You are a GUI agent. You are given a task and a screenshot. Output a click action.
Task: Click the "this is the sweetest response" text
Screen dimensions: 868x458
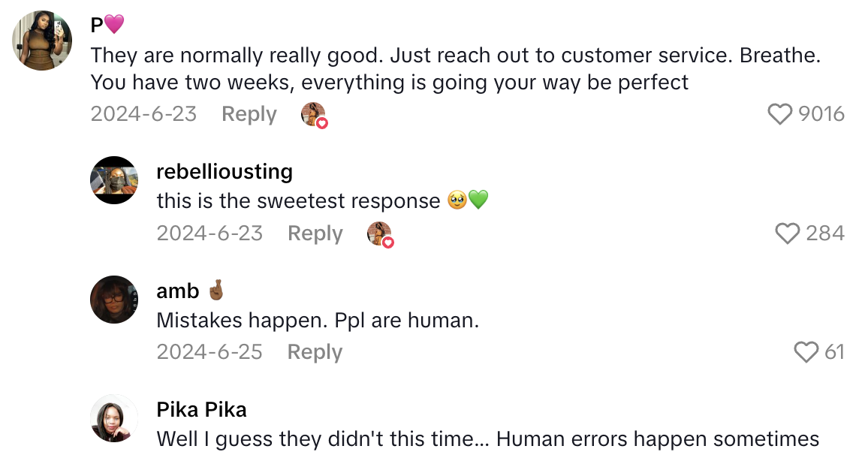[x=298, y=201]
